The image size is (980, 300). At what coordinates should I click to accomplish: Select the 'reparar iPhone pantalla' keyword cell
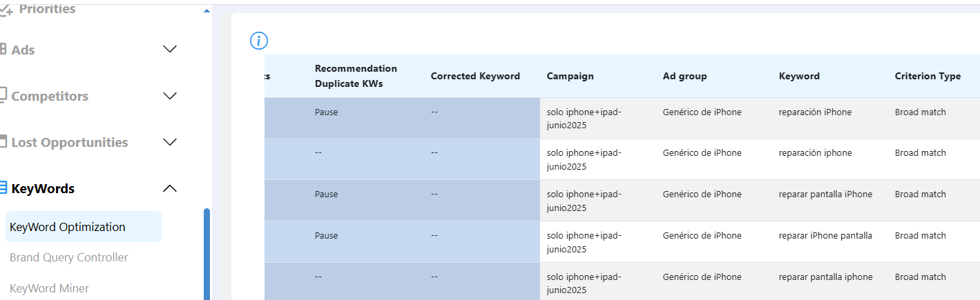pyautogui.click(x=825, y=235)
